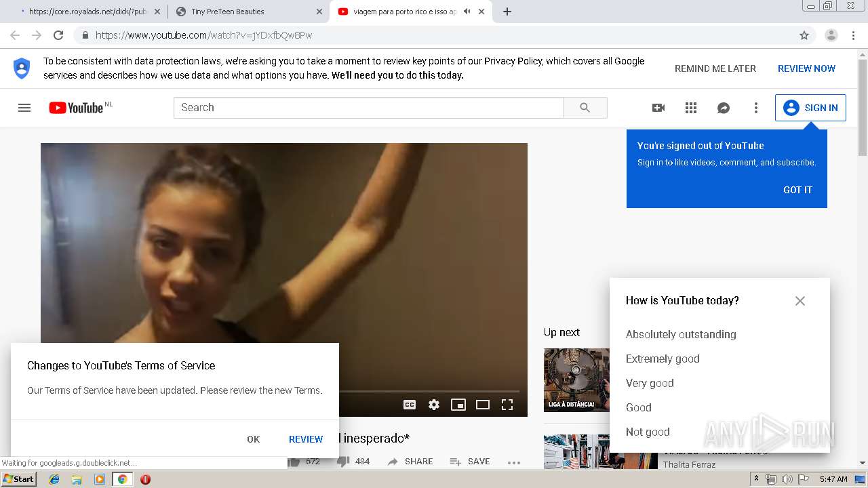Screen dimensions: 868x488
Task: Launch Internet Explorer from taskbar
Action: 54,479
